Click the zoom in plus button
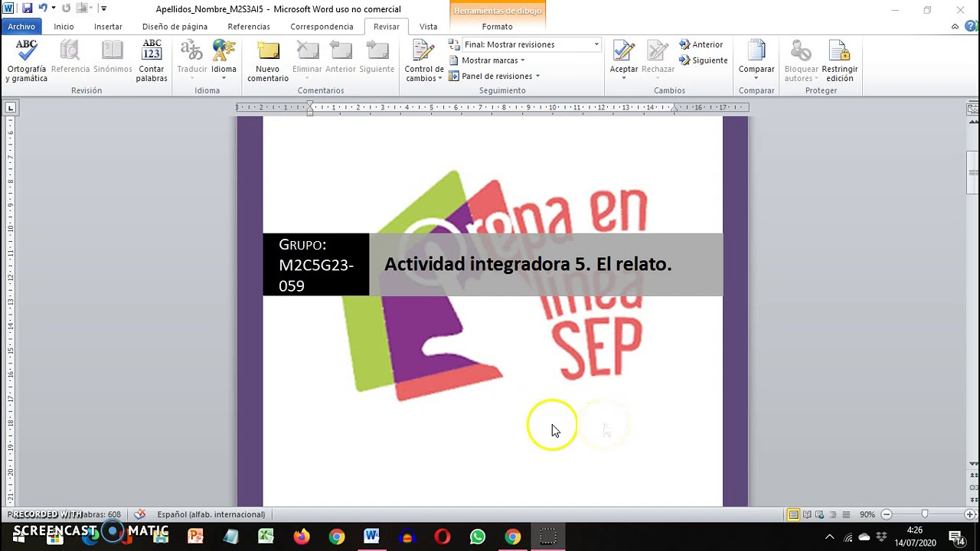980x551 pixels. [x=970, y=514]
